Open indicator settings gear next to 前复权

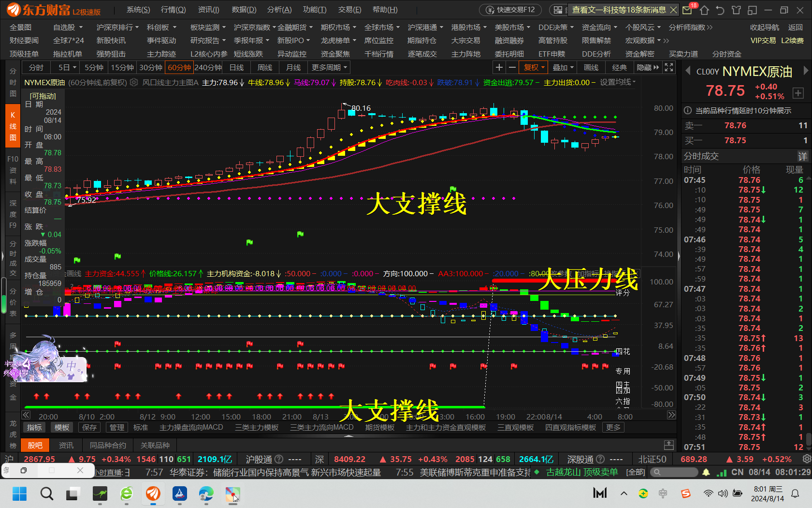click(x=134, y=83)
